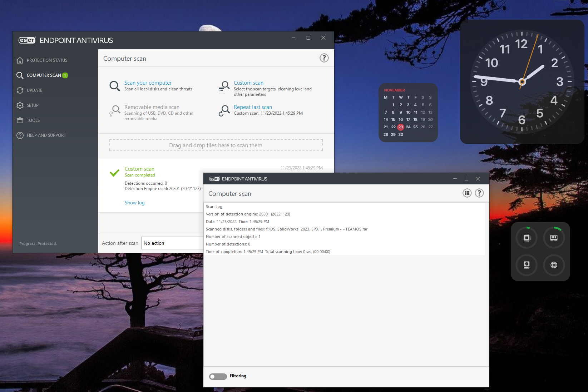Screen dimensions: 588x392
Task: Click the analog clock widget
Action: click(x=522, y=82)
